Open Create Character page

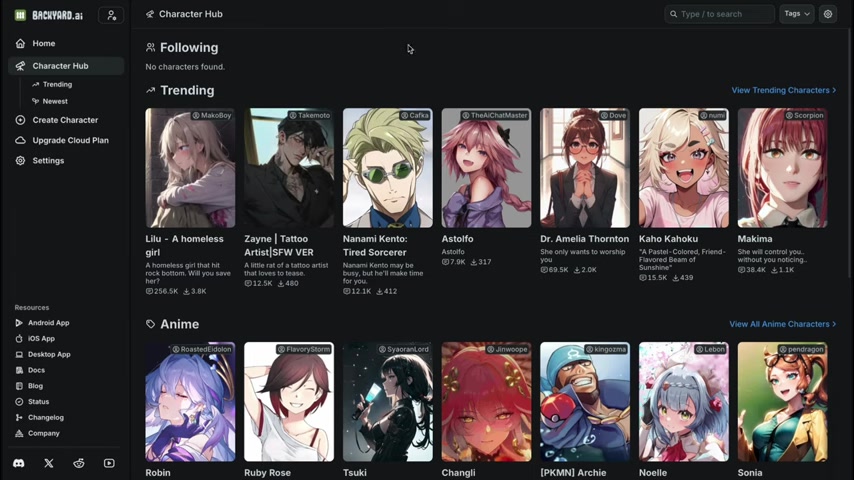[66, 120]
